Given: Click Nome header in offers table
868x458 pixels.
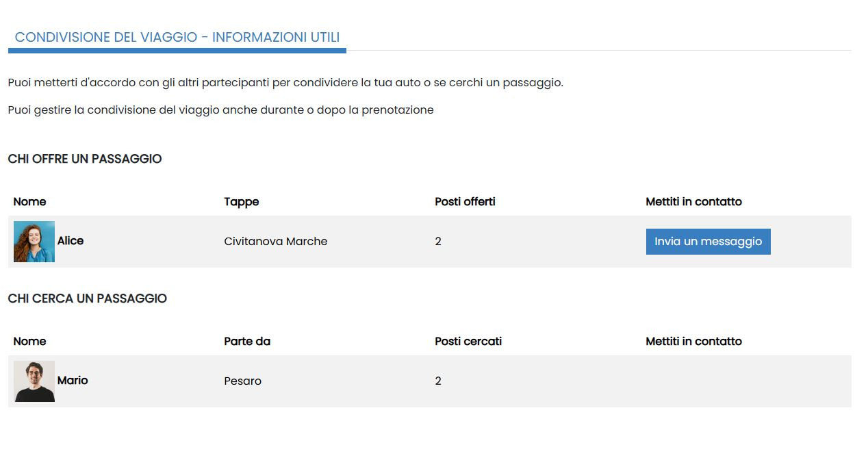Looking at the screenshot, I should pyautogui.click(x=30, y=202).
